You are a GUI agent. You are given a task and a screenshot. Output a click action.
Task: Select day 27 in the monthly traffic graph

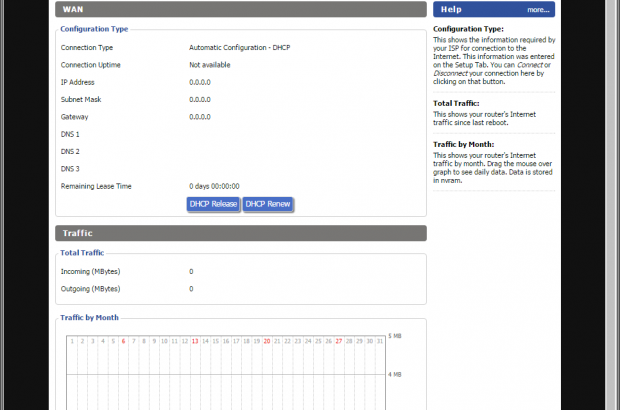339,341
